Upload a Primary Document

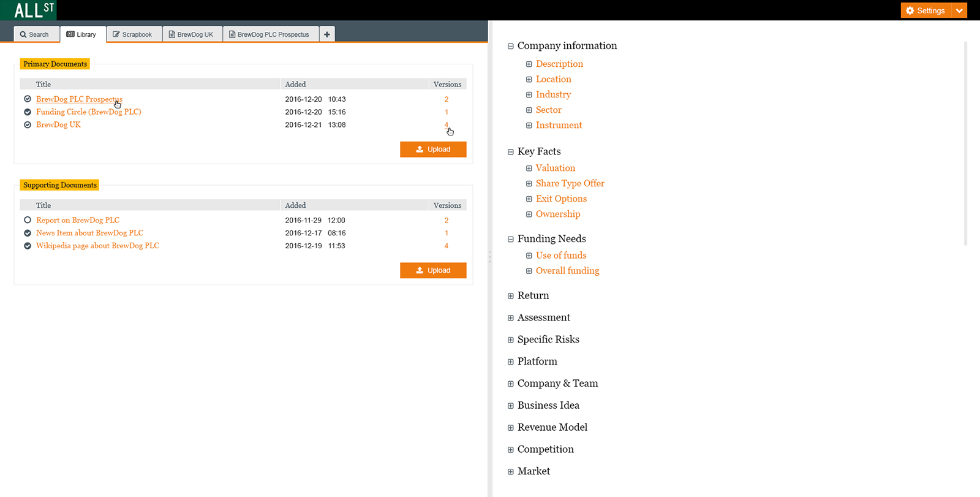click(x=433, y=149)
